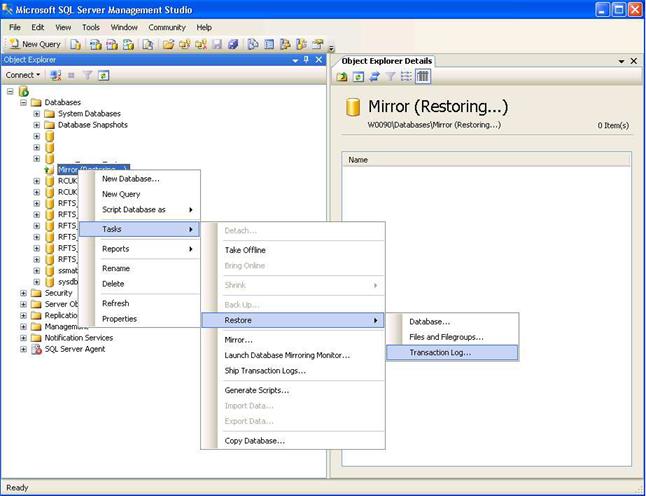Viewport: 646px width, 496px height.
Task: Choose New Database... in context menu
Action: tap(139, 179)
